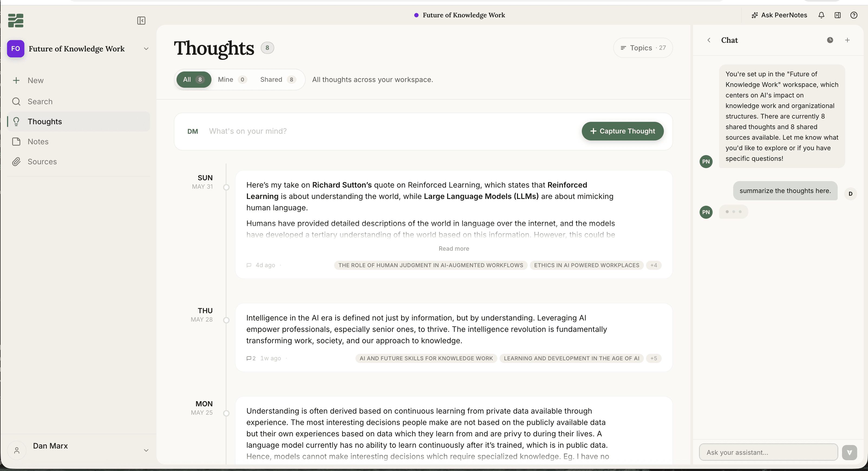
Task: Click the New plus item
Action: click(x=78, y=80)
